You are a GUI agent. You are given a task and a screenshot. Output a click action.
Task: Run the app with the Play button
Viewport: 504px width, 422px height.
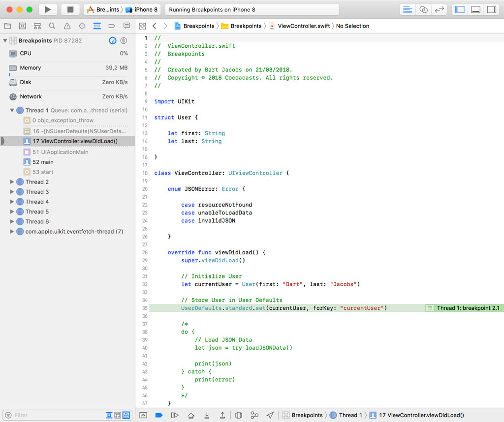[47, 9]
